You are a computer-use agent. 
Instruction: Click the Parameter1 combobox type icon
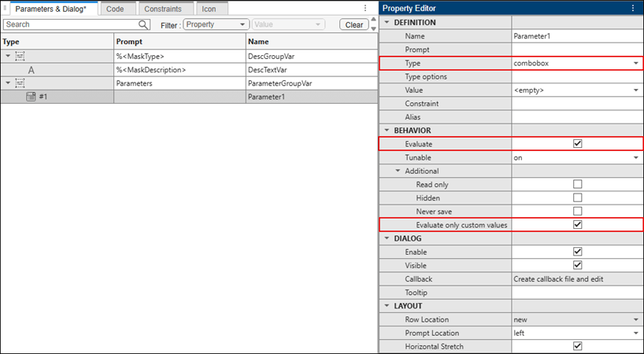tap(31, 97)
